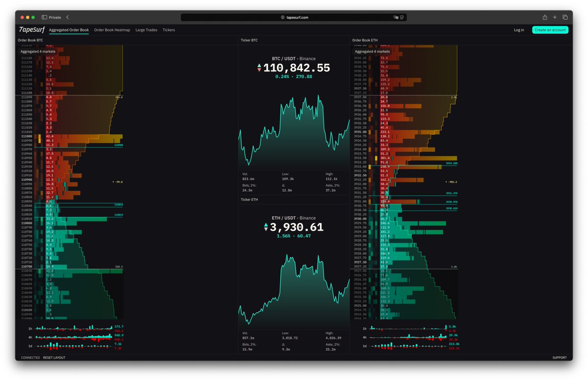Click the 1d volume bar row in BTC book
Image resolution: width=588 pixels, height=381 pixels.
pos(73,346)
